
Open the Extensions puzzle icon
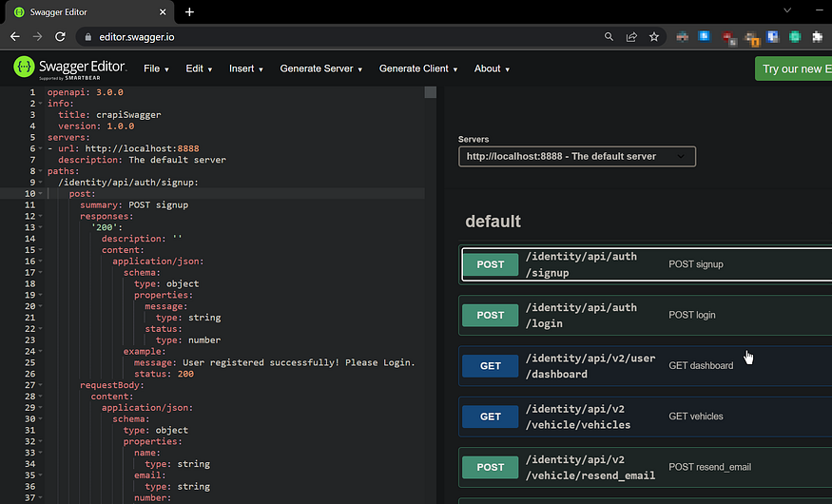tap(817, 36)
